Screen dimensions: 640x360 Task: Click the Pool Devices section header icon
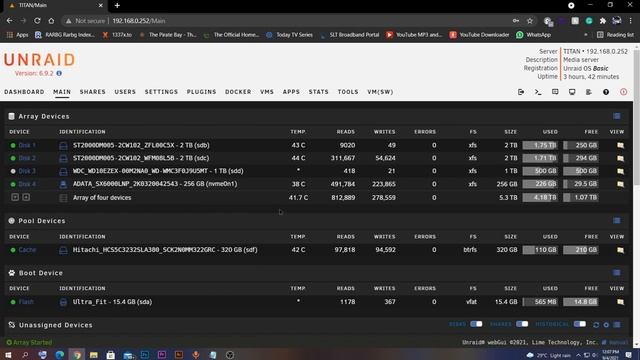11,221
